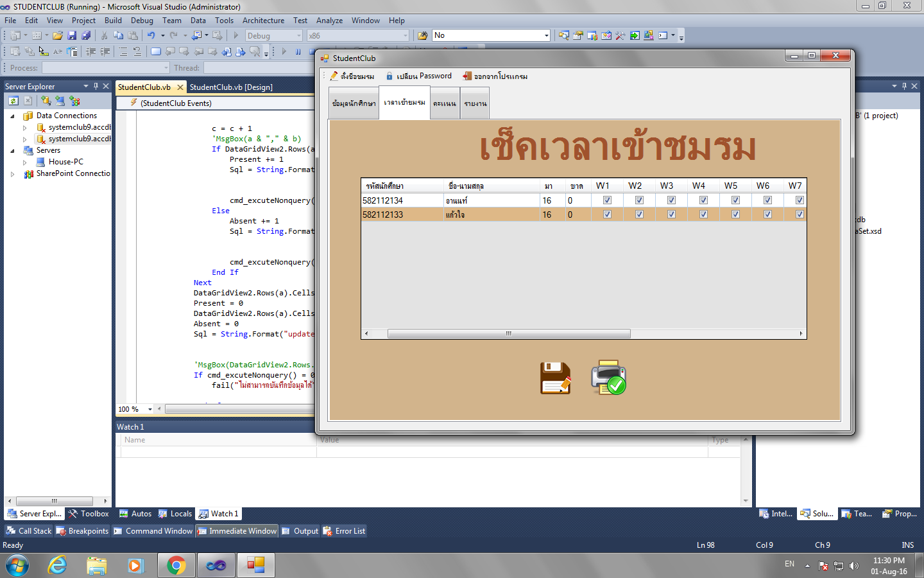Click เปลี่ยน Password button
Image resolution: width=924 pixels, height=578 pixels.
coord(418,76)
